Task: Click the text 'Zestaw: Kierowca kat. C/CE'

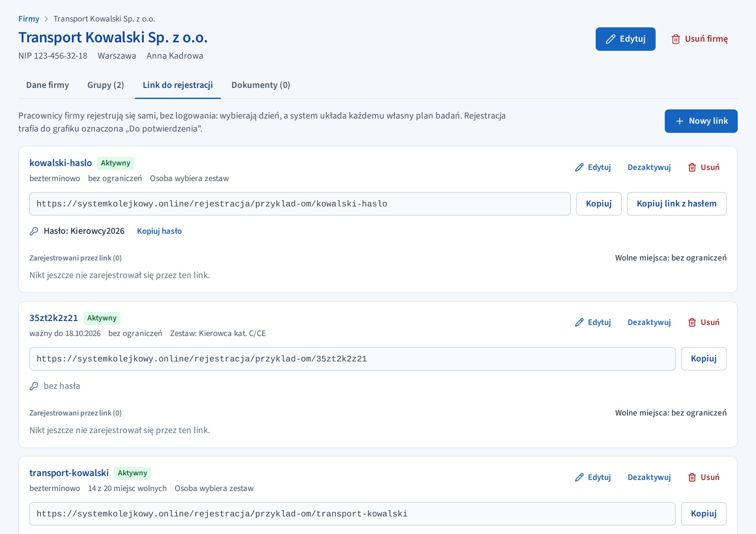Action: [218, 334]
